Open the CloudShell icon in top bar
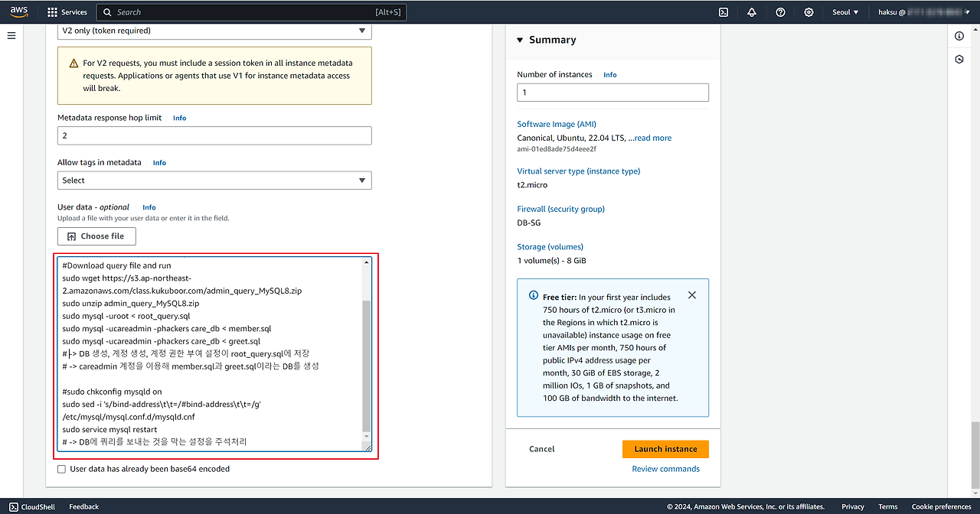Image resolution: width=980 pixels, height=514 pixels. pos(723,12)
